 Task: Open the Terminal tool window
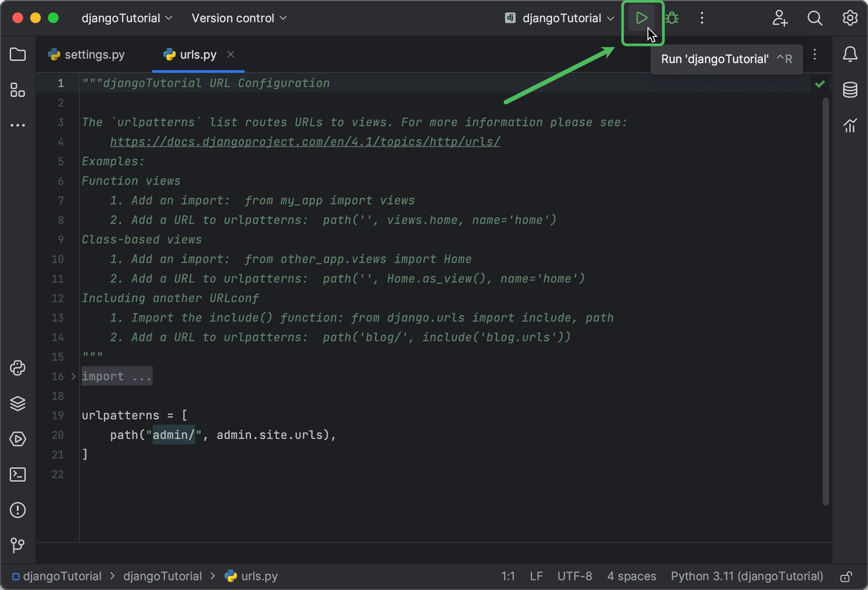coord(17,475)
